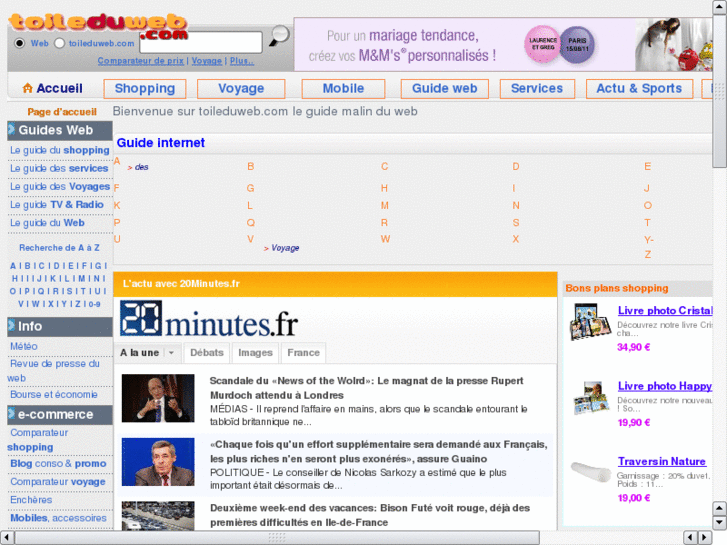Click the vertical scrollbar up arrow

point(719,7)
